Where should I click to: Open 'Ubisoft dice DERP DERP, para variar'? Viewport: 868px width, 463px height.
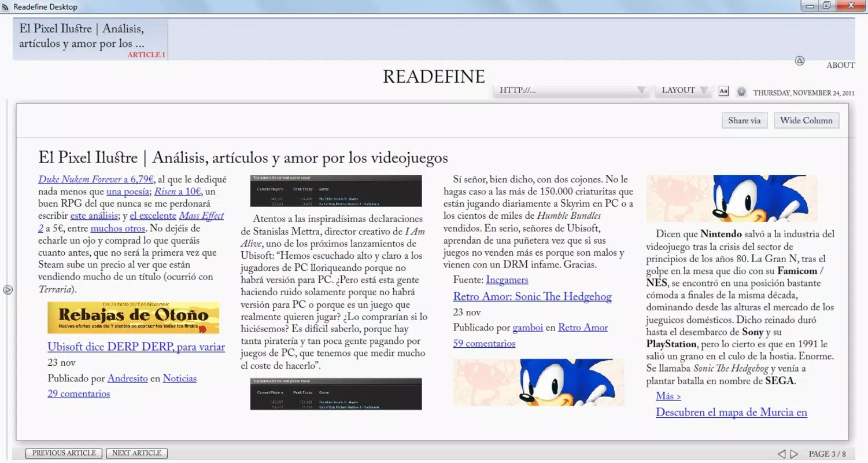coord(136,347)
